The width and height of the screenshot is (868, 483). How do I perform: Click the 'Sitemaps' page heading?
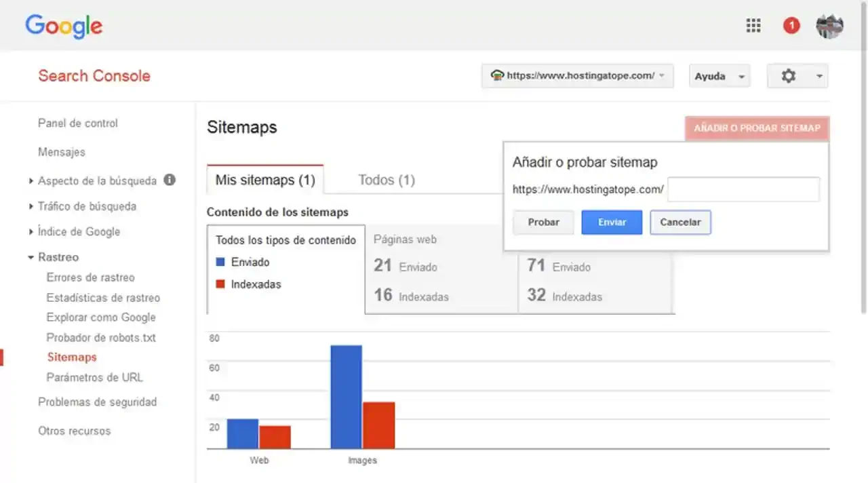pyautogui.click(x=242, y=128)
